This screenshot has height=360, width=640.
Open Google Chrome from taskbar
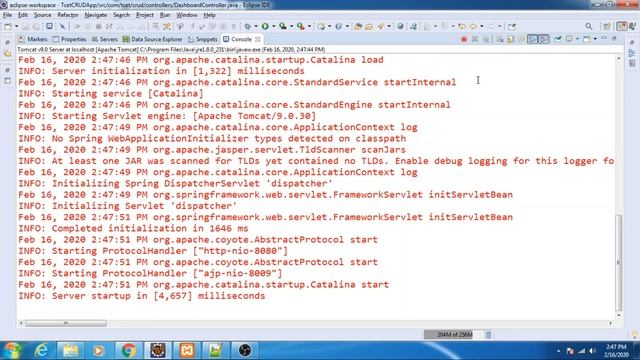click(128, 351)
